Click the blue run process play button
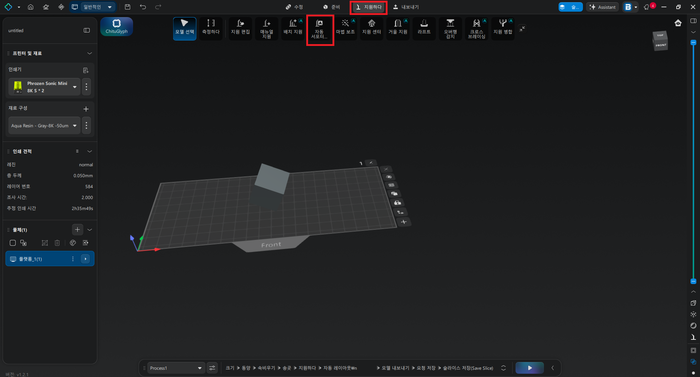The width and height of the screenshot is (700, 377). pos(529,368)
